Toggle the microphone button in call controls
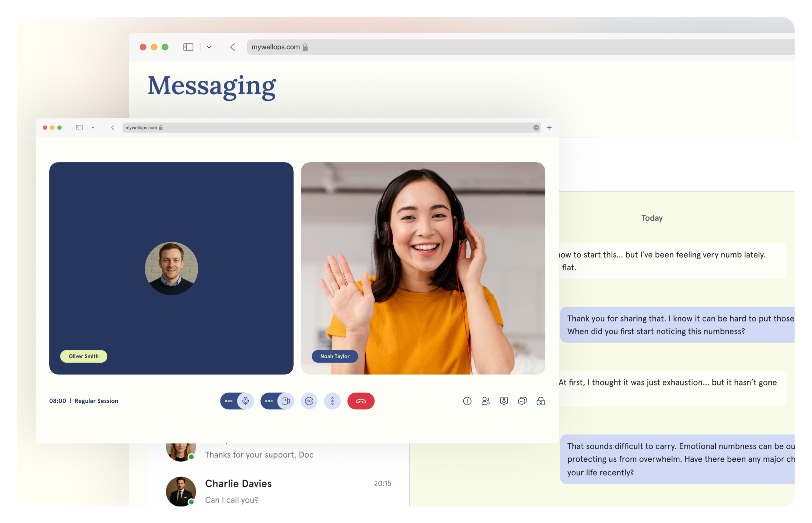812x523 pixels. (x=245, y=401)
